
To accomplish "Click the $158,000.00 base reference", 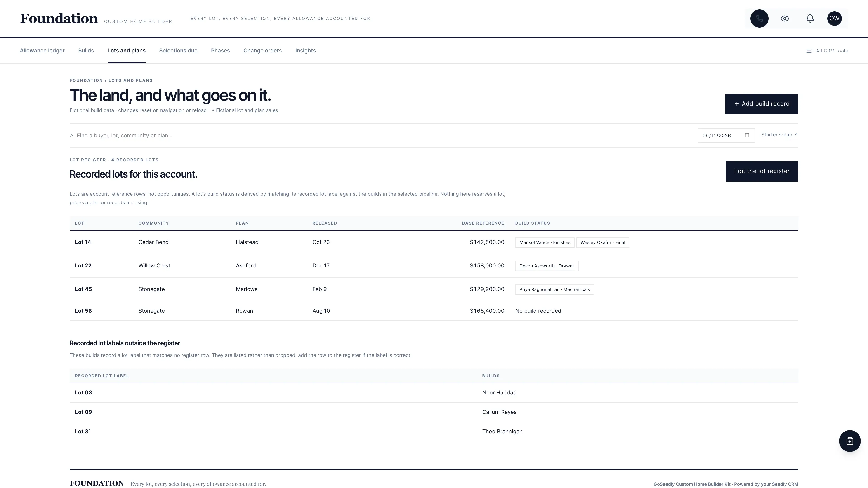I will [487, 266].
